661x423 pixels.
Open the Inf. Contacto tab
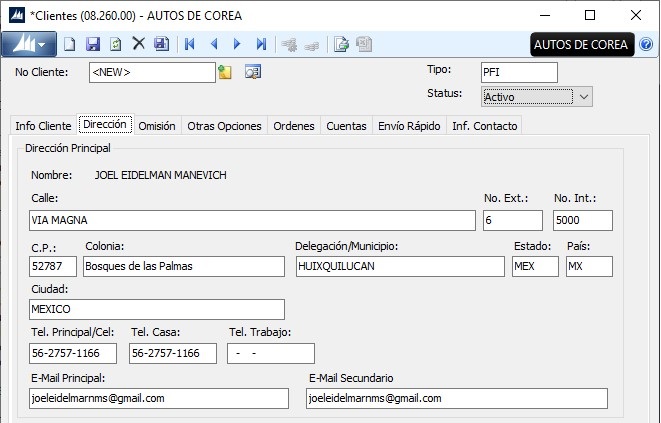point(484,126)
